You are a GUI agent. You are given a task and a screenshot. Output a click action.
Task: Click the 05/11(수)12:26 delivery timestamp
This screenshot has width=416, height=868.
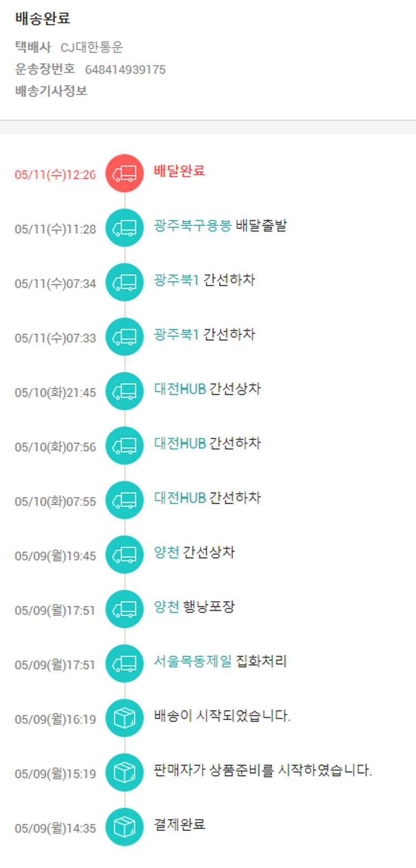[55, 175]
